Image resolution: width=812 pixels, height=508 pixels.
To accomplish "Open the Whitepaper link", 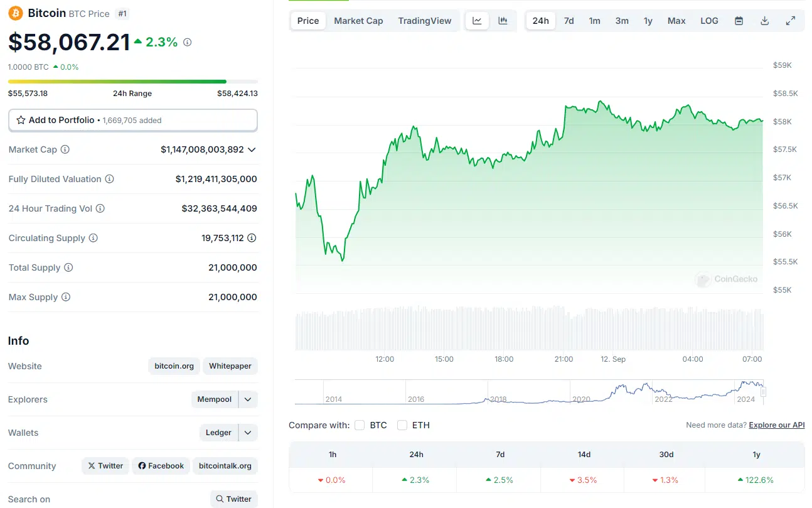I will tap(230, 366).
